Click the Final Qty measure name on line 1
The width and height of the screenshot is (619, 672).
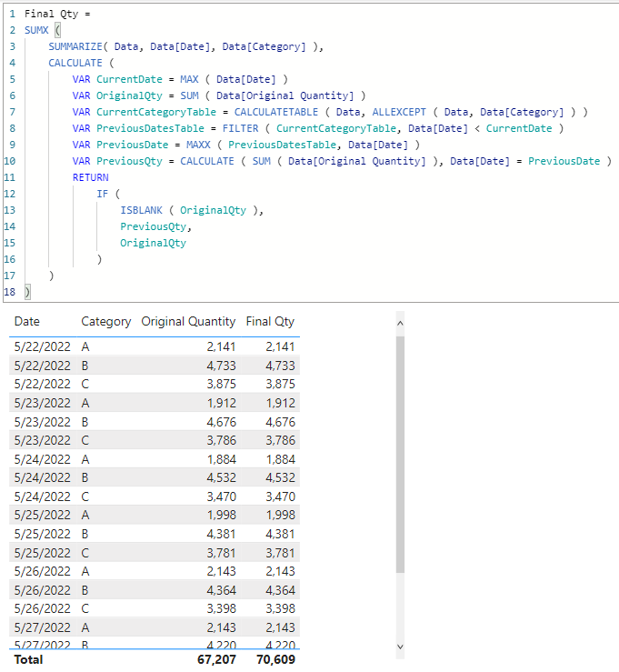point(52,14)
